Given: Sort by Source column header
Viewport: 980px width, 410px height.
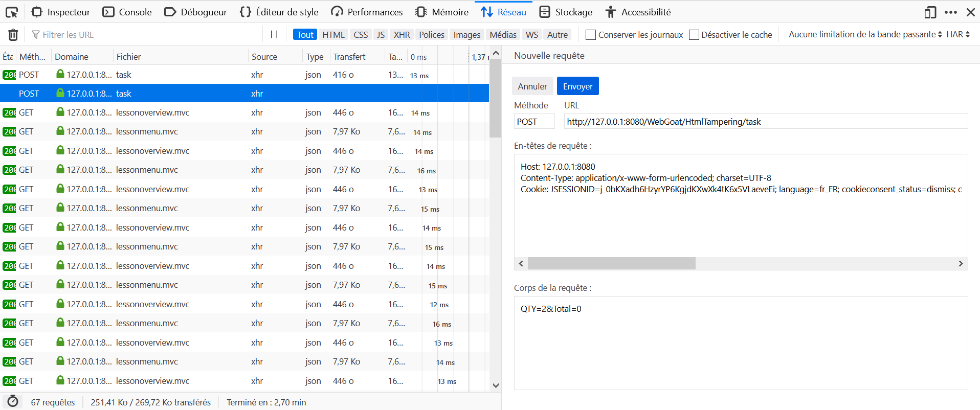Looking at the screenshot, I should point(275,57).
